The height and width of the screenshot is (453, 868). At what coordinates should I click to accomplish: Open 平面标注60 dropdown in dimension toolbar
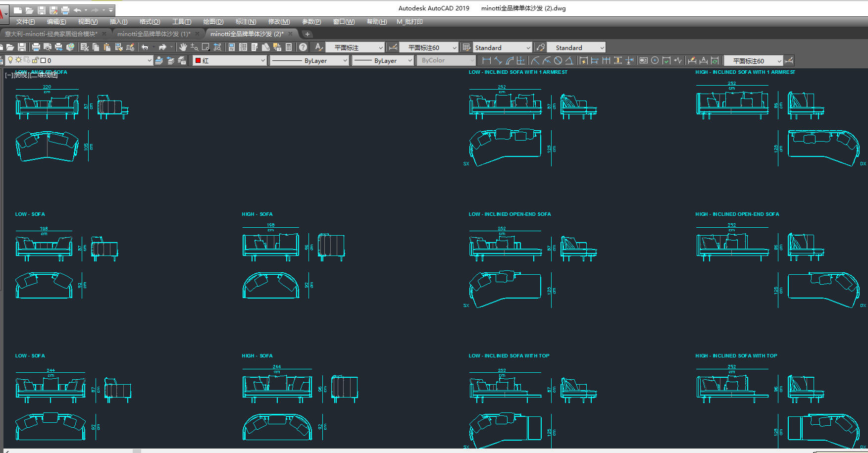755,60
